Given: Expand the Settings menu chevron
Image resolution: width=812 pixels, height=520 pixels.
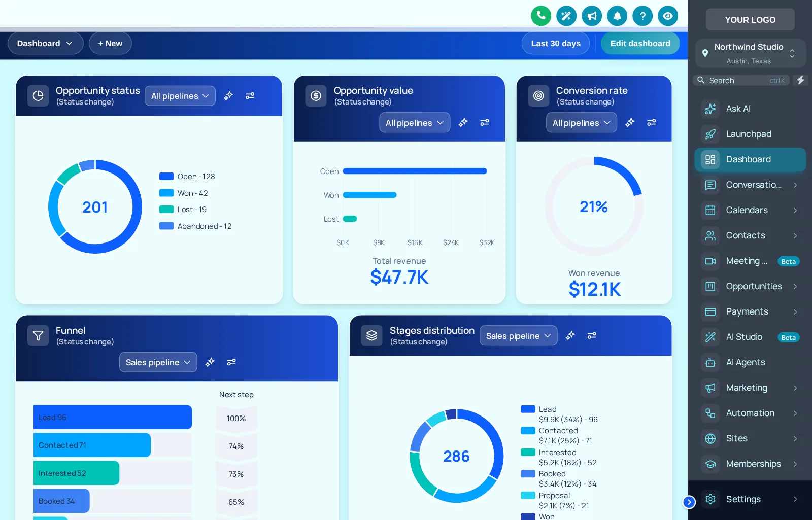Looking at the screenshot, I should coord(795,499).
